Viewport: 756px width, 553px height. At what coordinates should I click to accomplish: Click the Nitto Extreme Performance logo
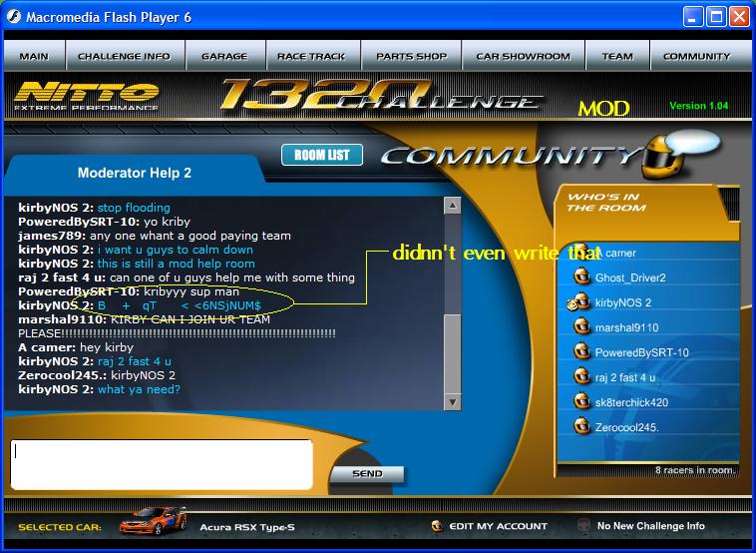87,96
